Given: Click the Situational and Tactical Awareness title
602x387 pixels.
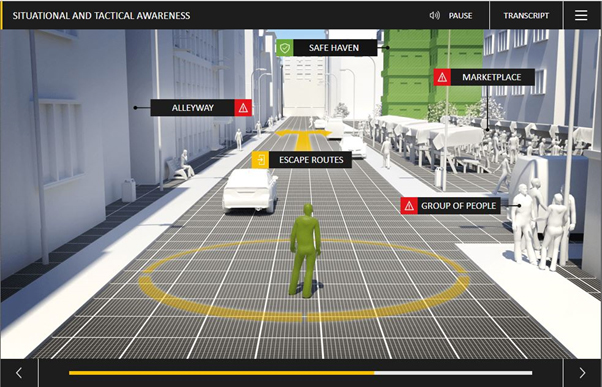Looking at the screenshot, I should 101,16.
